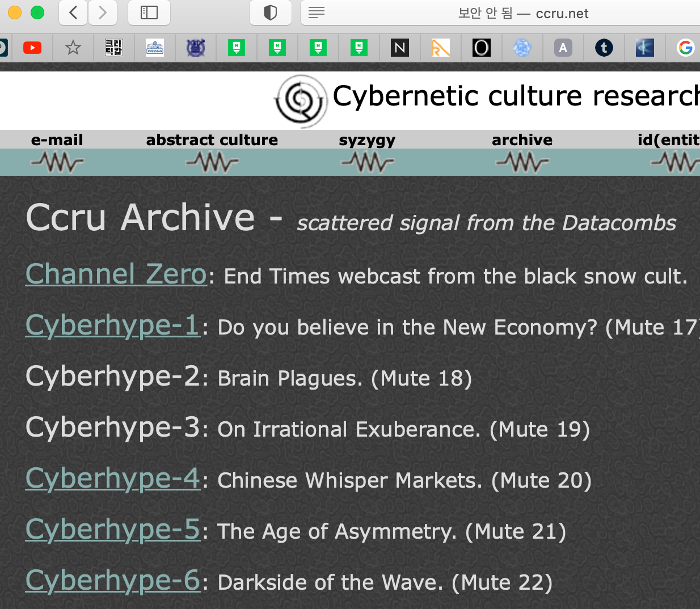Open the privacy report shield icon
The width and height of the screenshot is (700, 609).
[x=271, y=12]
